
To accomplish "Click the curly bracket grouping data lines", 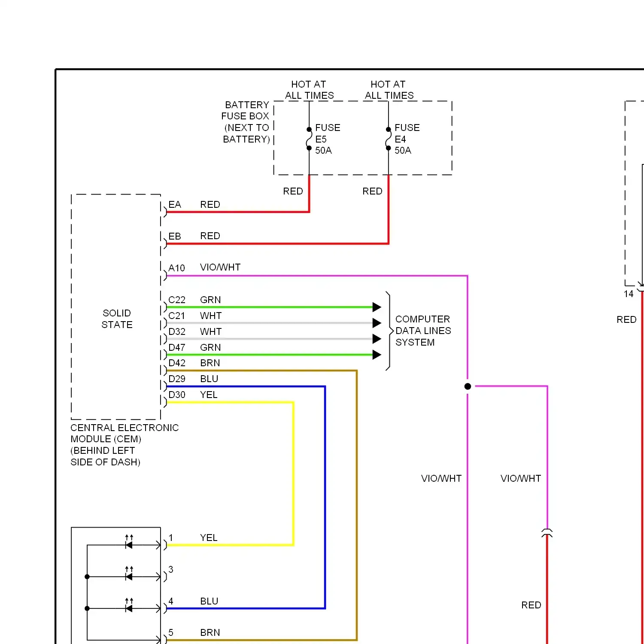I will coord(389,331).
